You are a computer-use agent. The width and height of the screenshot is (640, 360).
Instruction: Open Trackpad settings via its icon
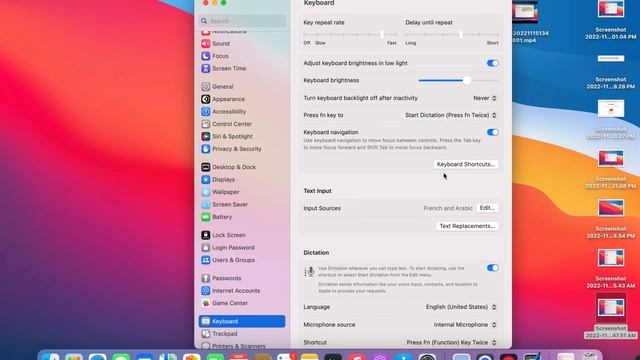[206, 334]
